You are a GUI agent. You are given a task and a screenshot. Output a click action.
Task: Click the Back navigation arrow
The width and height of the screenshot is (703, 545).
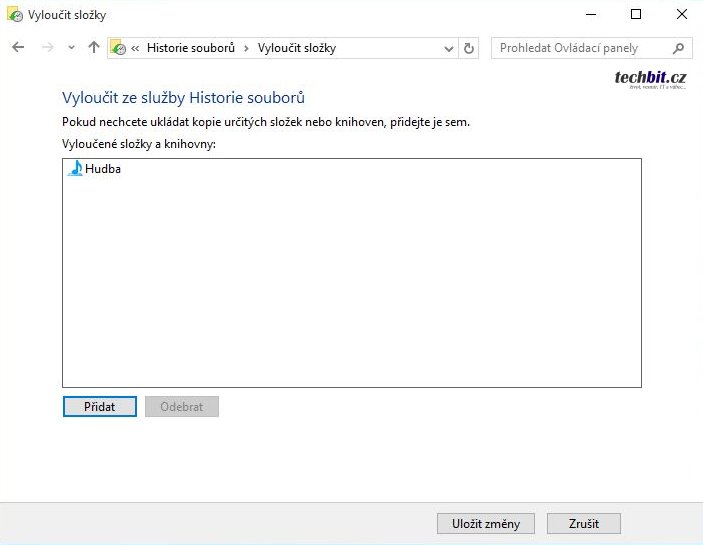pyautogui.click(x=17, y=48)
